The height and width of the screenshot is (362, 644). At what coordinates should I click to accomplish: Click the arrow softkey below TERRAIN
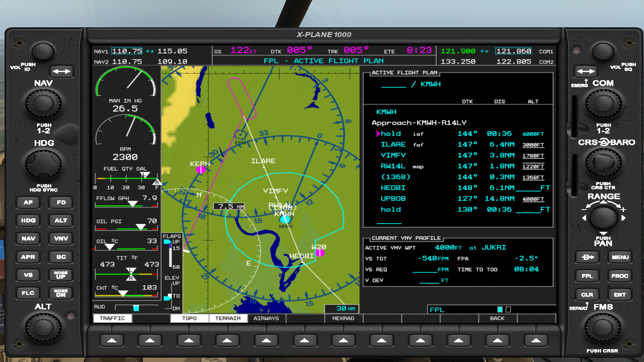pos(227,341)
